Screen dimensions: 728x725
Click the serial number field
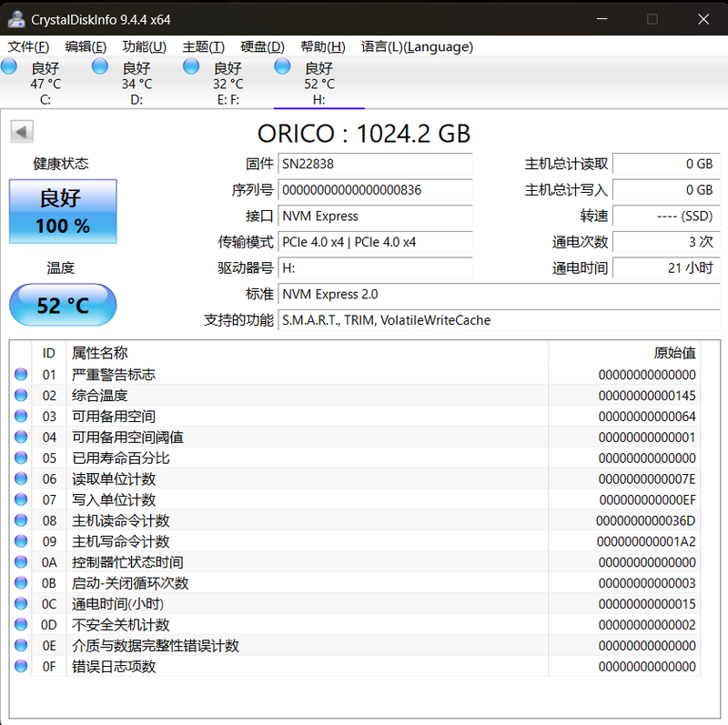[375, 190]
